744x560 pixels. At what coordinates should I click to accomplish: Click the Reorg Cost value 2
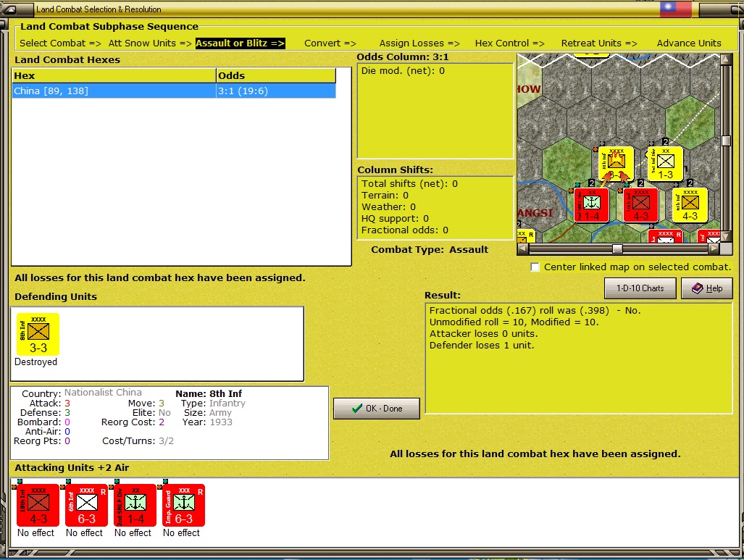click(162, 422)
